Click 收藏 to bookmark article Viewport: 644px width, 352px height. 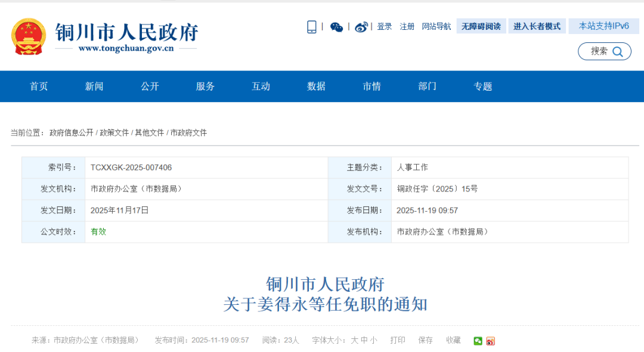[x=453, y=340]
